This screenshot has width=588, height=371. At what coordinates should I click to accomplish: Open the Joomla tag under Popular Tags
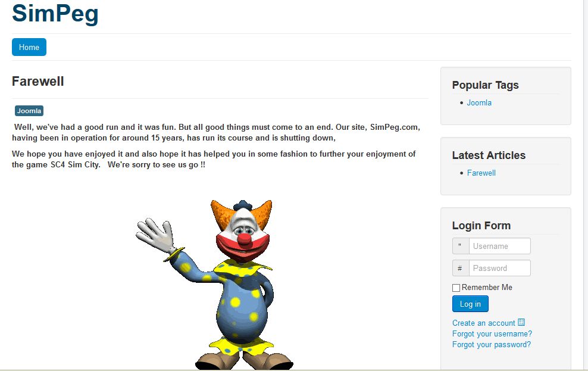(x=479, y=103)
